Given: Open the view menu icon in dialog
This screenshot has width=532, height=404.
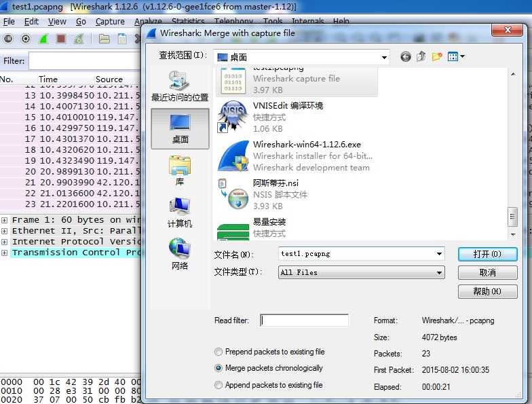Looking at the screenshot, I should point(453,56).
